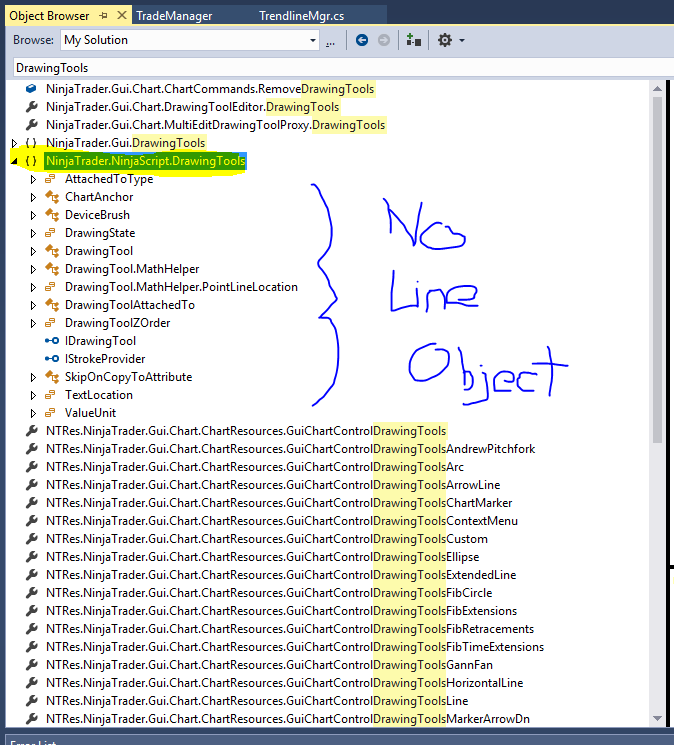Expand the AttachedToType node
The image size is (674, 745).
click(x=33, y=179)
